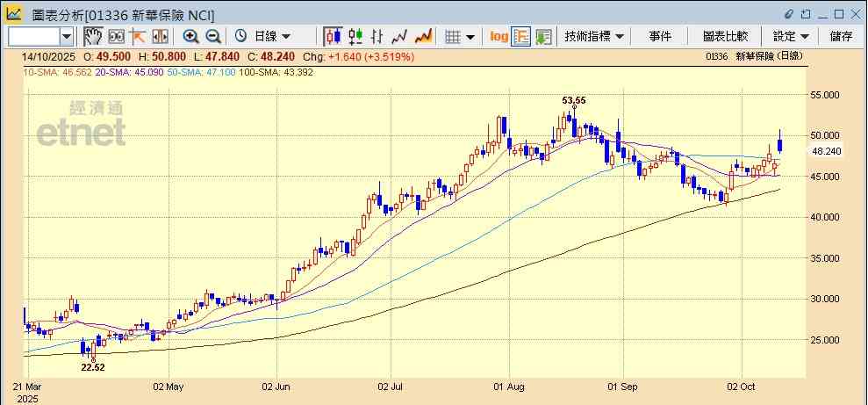The width and height of the screenshot is (868, 405).
Task: Toggle log scale on chart
Action: pos(499,36)
